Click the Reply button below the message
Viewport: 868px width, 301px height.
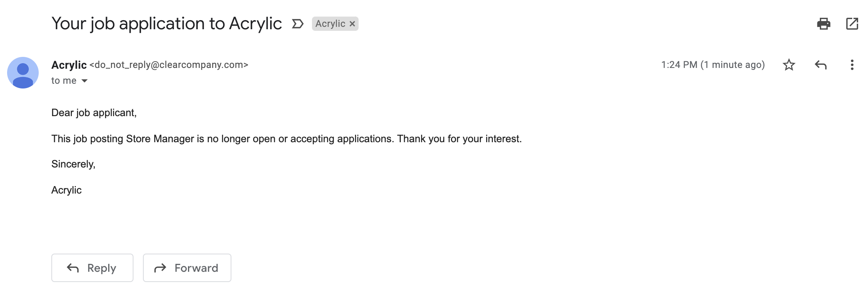click(92, 268)
